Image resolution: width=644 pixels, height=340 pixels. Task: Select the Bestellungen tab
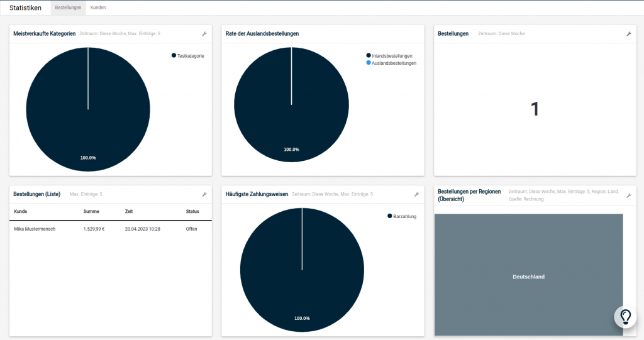click(68, 8)
